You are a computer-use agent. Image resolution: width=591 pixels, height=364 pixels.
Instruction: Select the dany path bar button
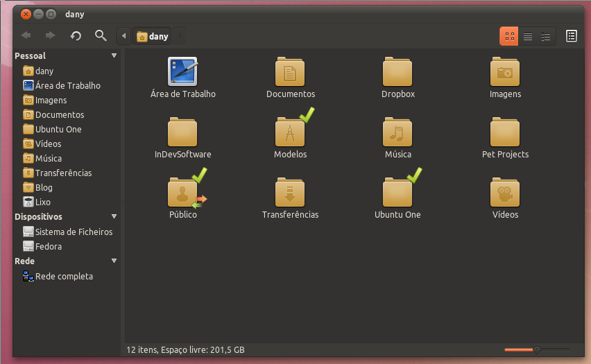[153, 36]
